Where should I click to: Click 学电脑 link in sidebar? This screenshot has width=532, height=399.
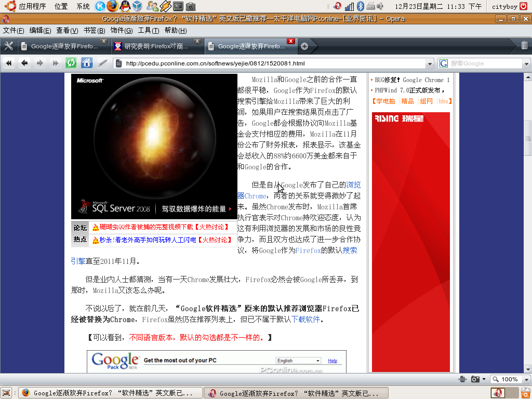pos(386,101)
